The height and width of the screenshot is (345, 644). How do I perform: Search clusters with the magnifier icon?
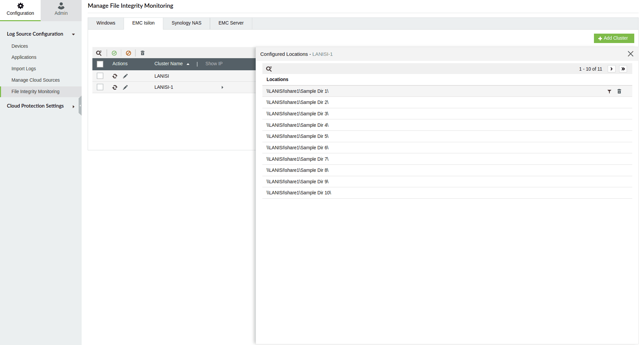[99, 53]
